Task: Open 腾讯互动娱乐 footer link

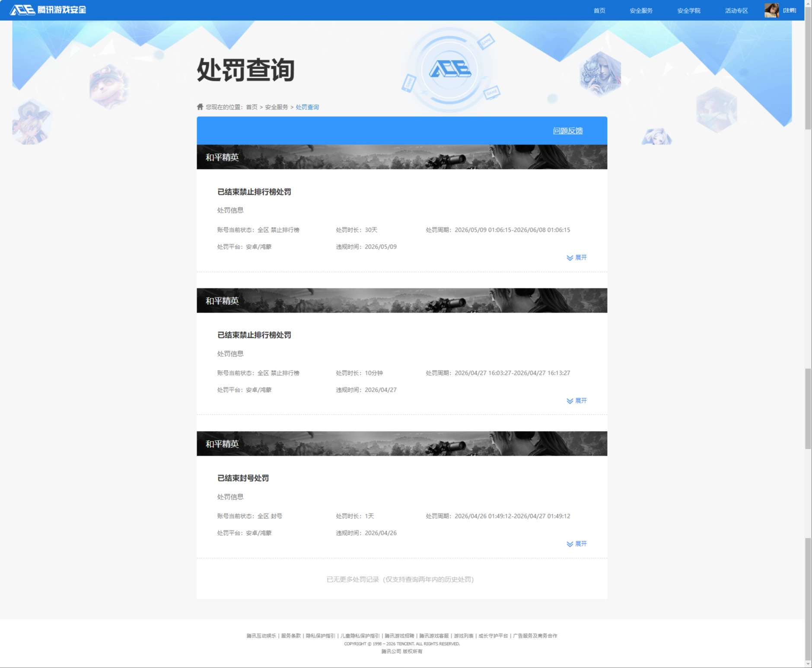Action: coord(261,636)
